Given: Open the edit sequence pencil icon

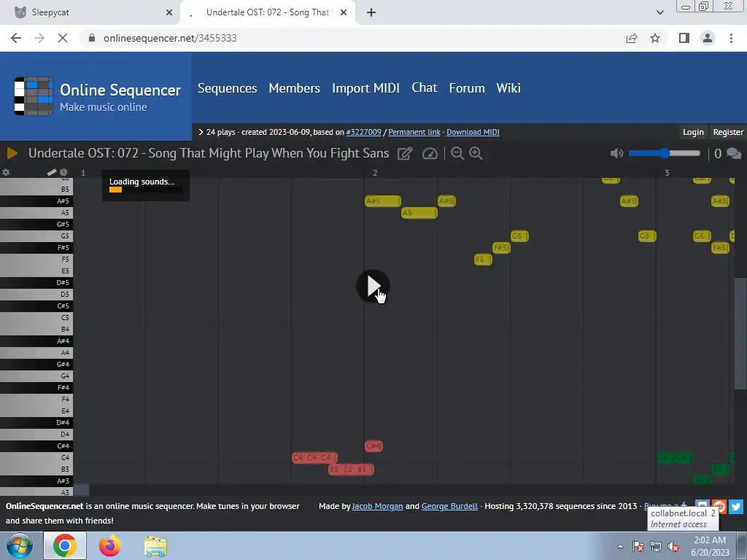Looking at the screenshot, I should (x=405, y=153).
